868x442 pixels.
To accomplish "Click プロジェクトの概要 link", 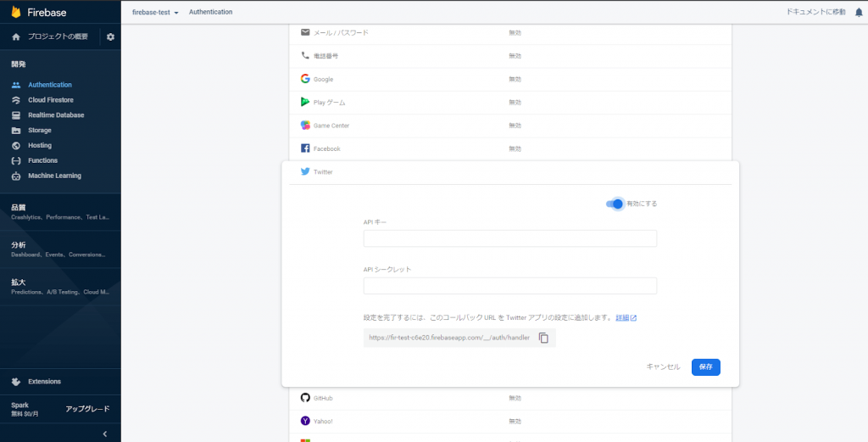I will coord(58,37).
